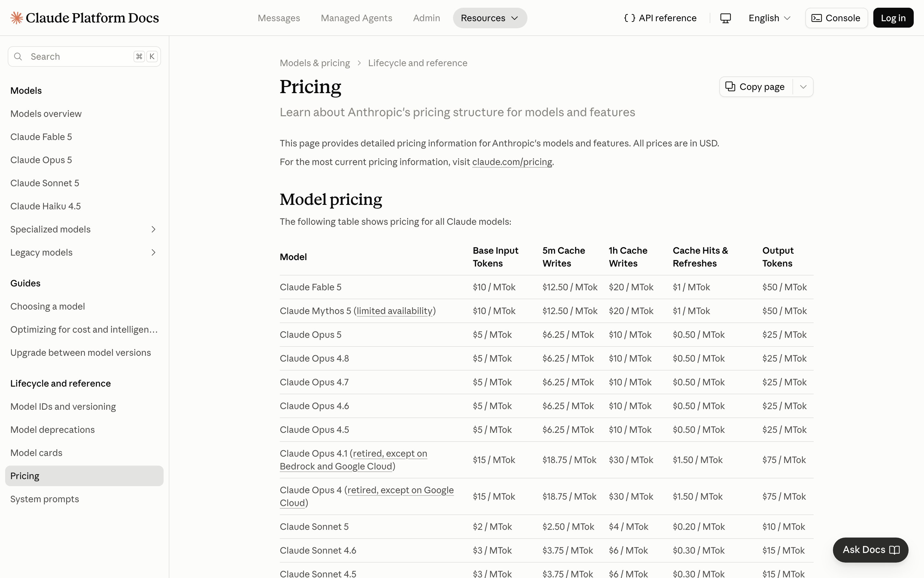Screen dimensions: 924x578
Task: Open Model IDs and versioning page
Action: 63,406
